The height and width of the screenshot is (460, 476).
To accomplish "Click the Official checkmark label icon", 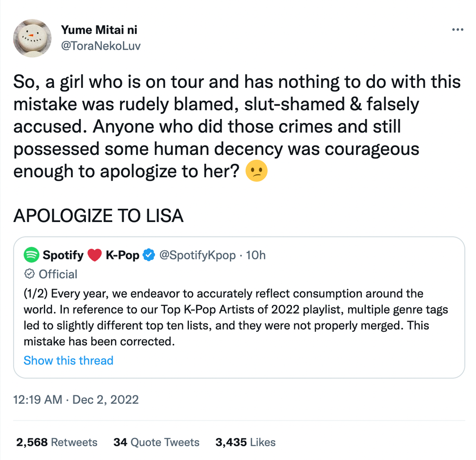I will [30, 274].
